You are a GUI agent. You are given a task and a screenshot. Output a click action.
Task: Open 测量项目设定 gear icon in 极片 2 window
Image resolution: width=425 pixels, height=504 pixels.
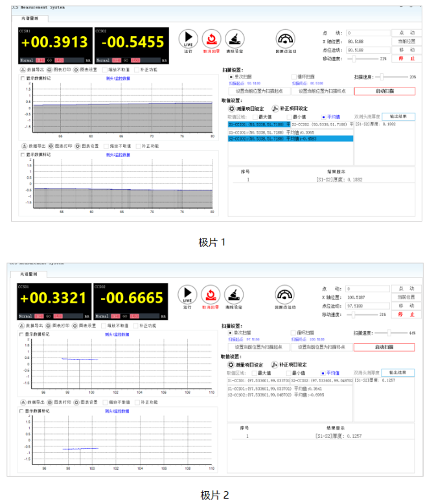(231, 365)
